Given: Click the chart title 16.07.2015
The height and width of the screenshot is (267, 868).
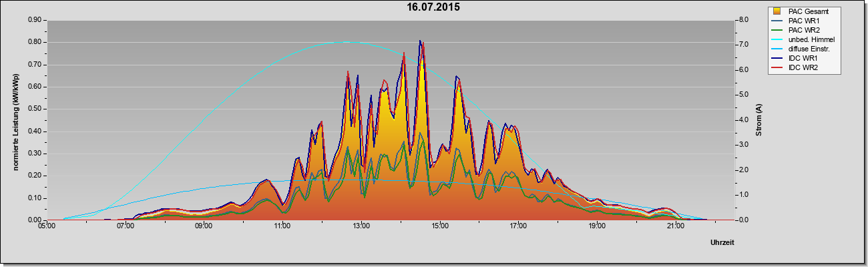Looking at the screenshot, I should click(433, 8).
